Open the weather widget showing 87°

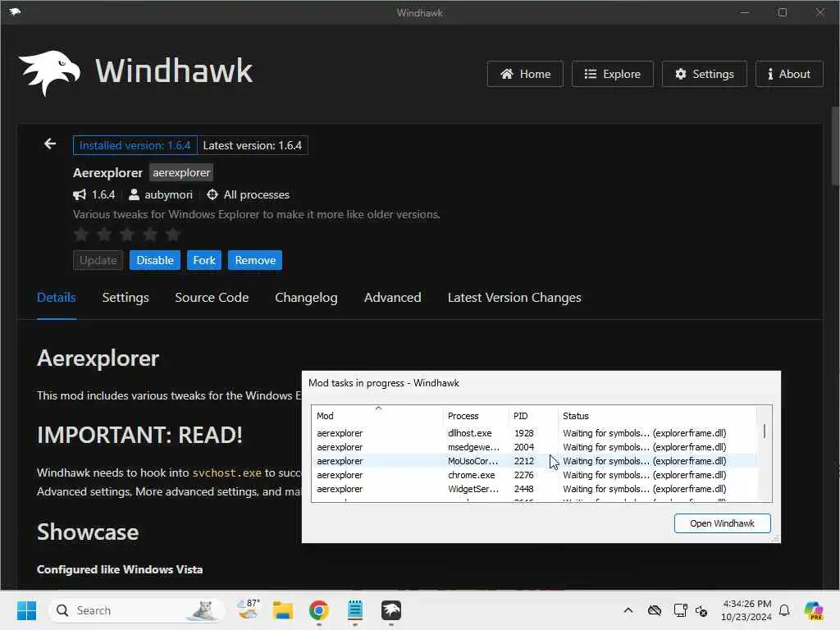tap(248, 610)
